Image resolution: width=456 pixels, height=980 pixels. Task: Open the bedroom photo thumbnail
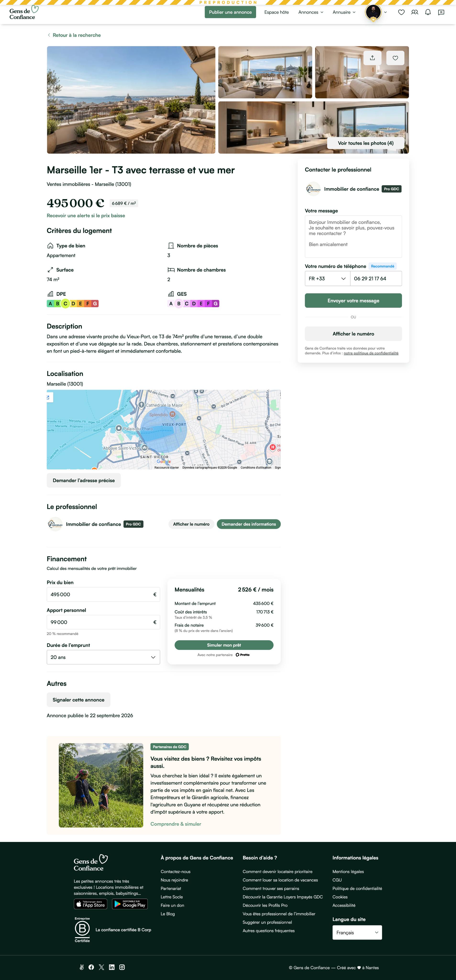click(362, 72)
